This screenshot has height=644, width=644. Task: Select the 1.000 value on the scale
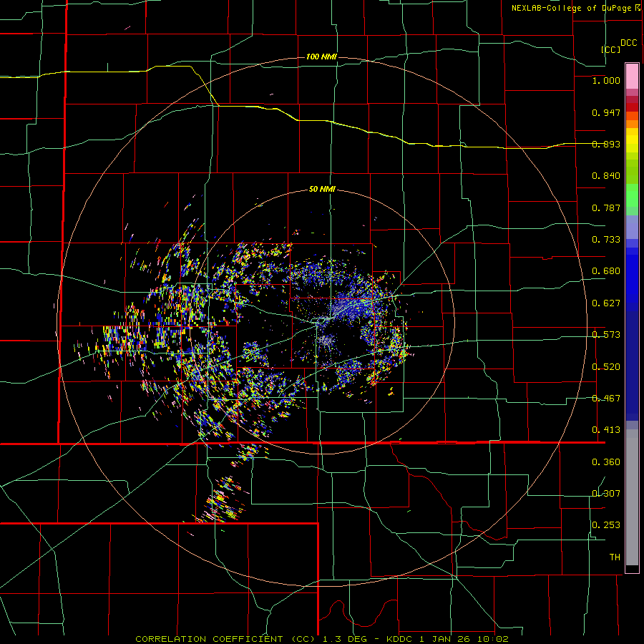pyautogui.click(x=606, y=80)
